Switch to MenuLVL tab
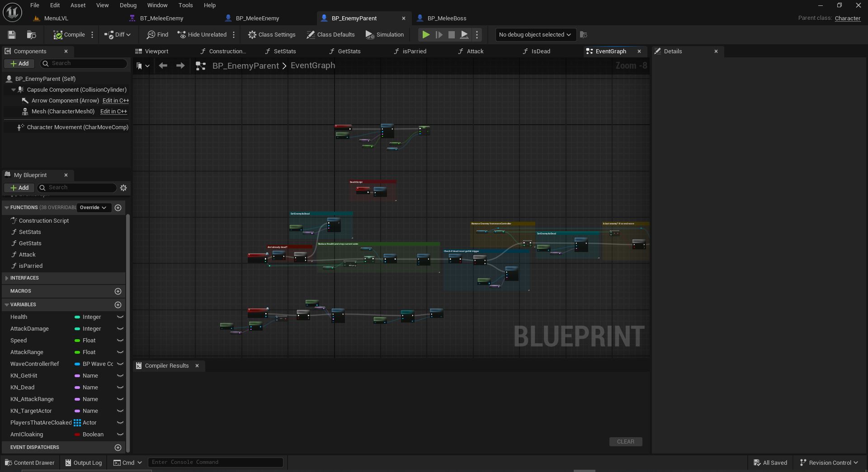This screenshot has height=472, width=868. [56, 19]
